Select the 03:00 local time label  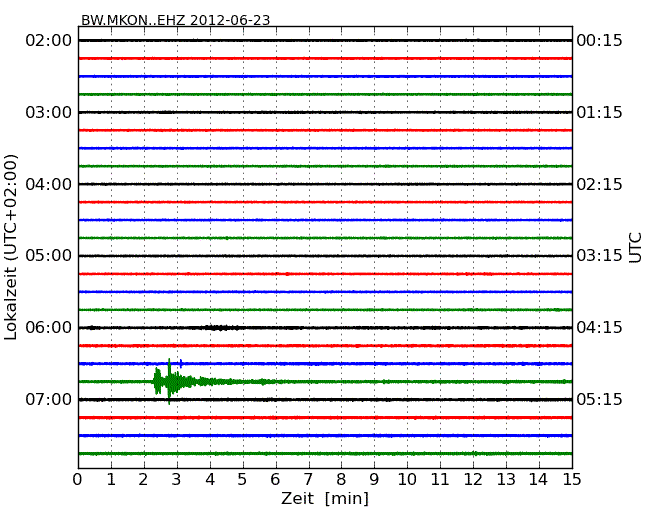[x=49, y=112]
